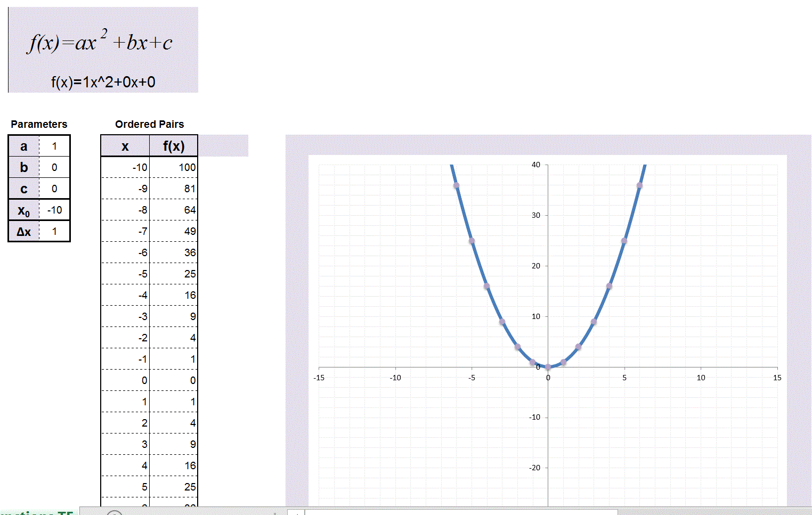Select the value cell for parameter a
This screenshot has width=812, height=515.
[54, 146]
